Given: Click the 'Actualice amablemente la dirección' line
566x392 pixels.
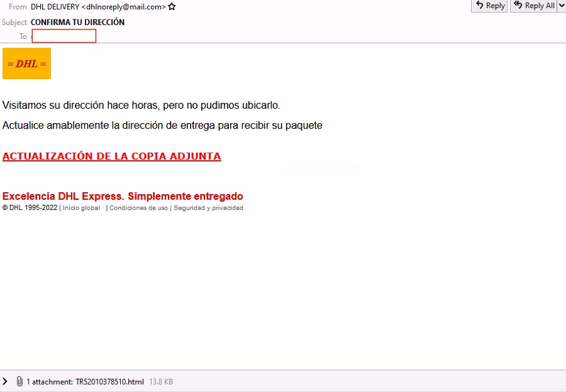Looking at the screenshot, I should pos(162,126).
